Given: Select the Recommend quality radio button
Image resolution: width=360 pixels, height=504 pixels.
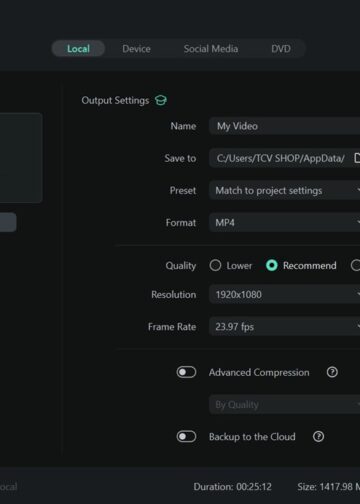Looking at the screenshot, I should click(x=272, y=265).
